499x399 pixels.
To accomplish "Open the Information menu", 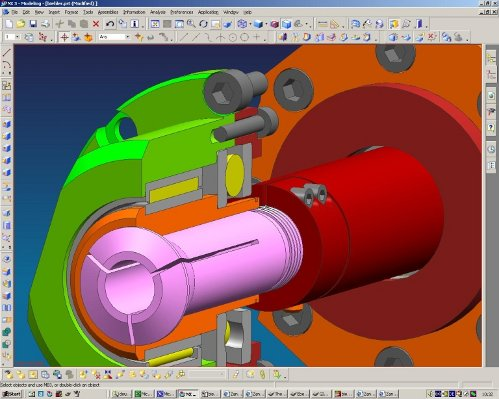I will click(x=134, y=12).
